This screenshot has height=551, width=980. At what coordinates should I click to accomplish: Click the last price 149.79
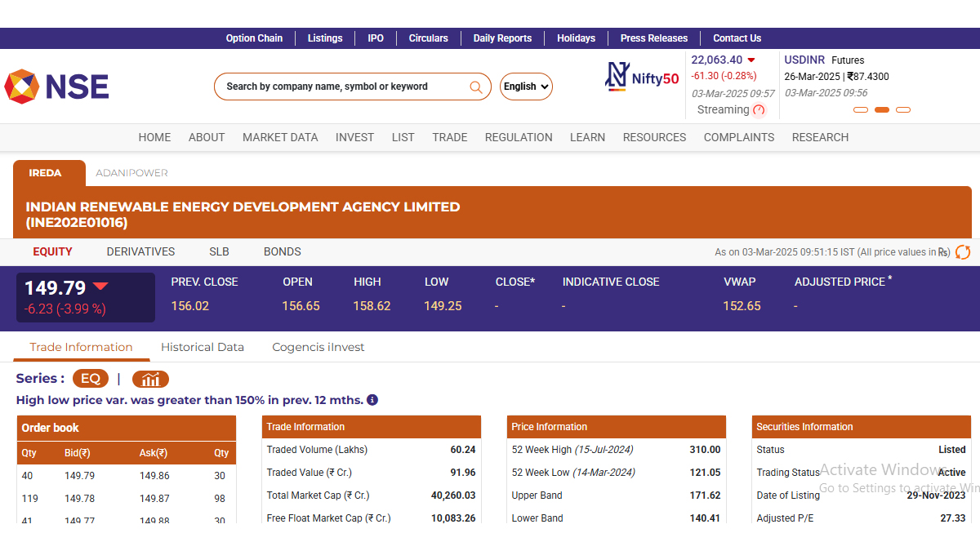[x=55, y=288]
